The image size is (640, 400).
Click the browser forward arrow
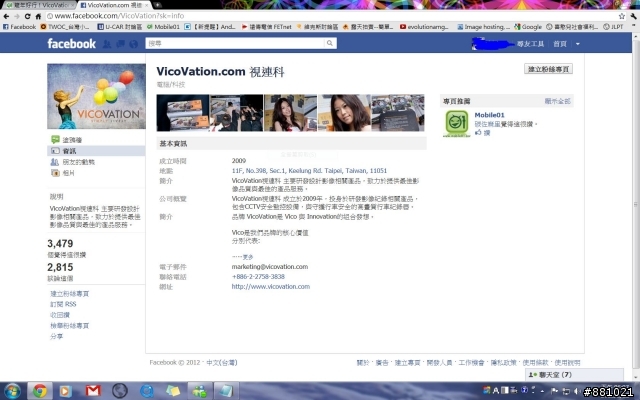click(x=17, y=16)
